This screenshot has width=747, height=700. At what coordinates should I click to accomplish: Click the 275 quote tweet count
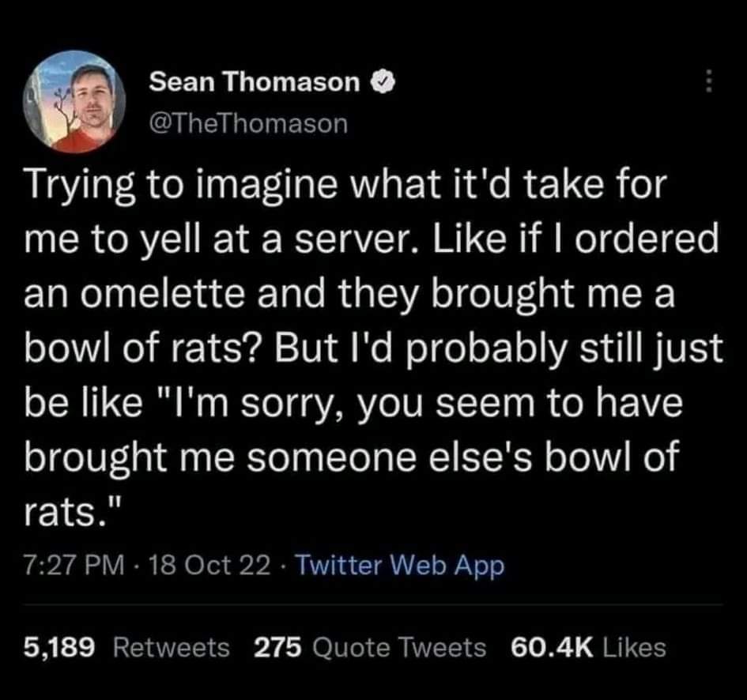(278, 648)
